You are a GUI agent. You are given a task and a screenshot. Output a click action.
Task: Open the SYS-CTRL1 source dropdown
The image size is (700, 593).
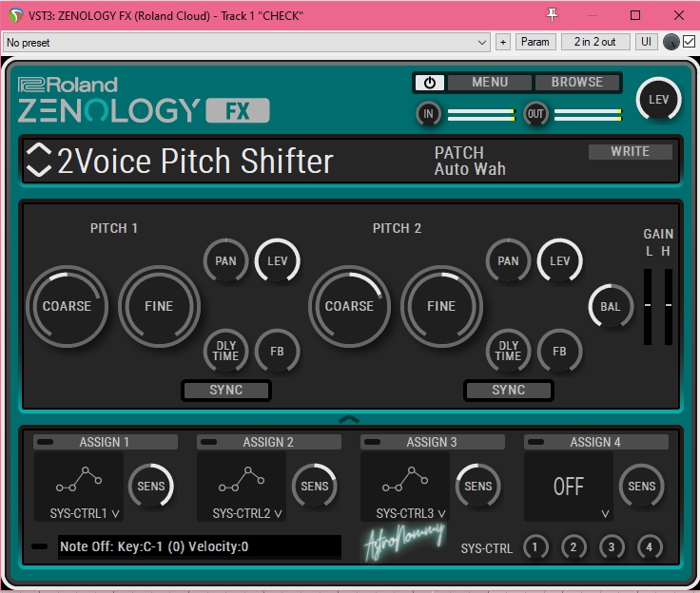coord(79,487)
